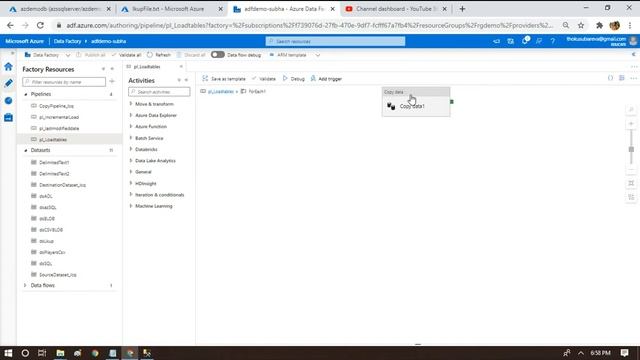The height and width of the screenshot is (360, 640).
Task: Click the Search resources box in Azure header
Action: coord(335,41)
